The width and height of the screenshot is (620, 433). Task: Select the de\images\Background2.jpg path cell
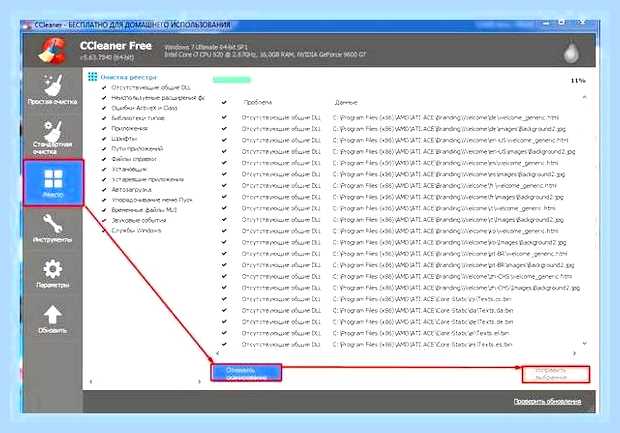tap(449, 129)
